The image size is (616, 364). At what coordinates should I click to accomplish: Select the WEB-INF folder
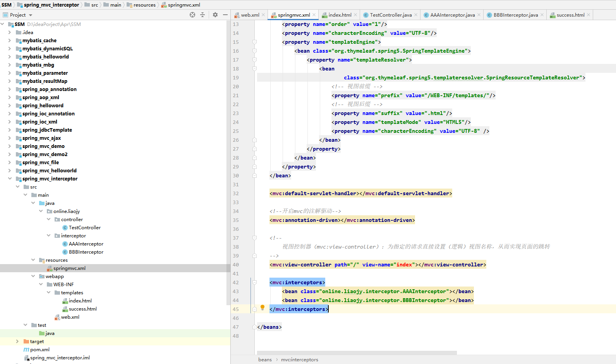(x=63, y=285)
